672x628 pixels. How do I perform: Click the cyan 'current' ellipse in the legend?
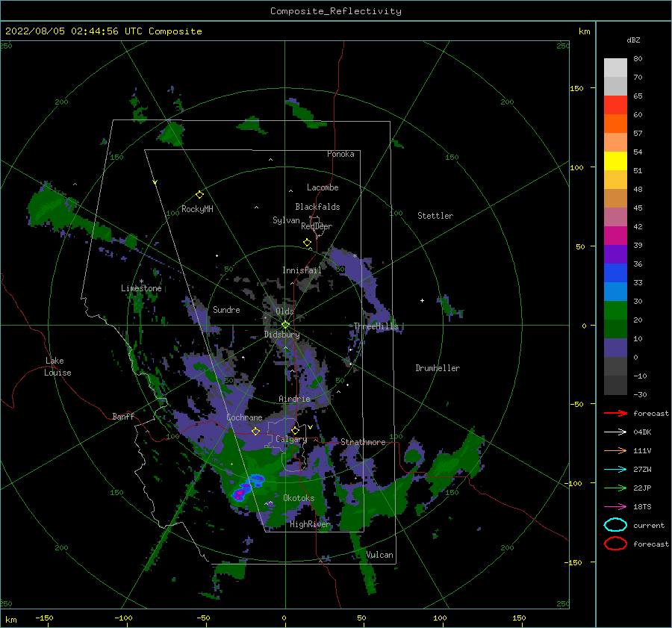pos(615,525)
